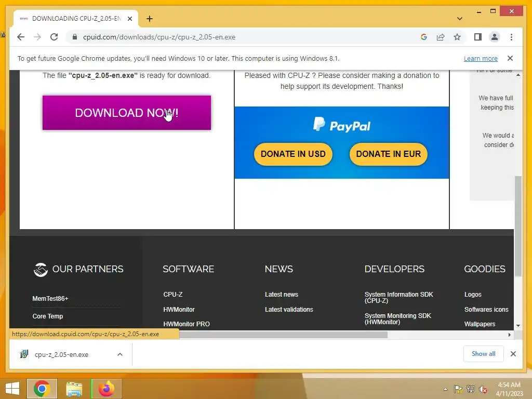Open HWMonitor under Software
Image resolution: width=532 pixels, height=399 pixels.
(179, 310)
